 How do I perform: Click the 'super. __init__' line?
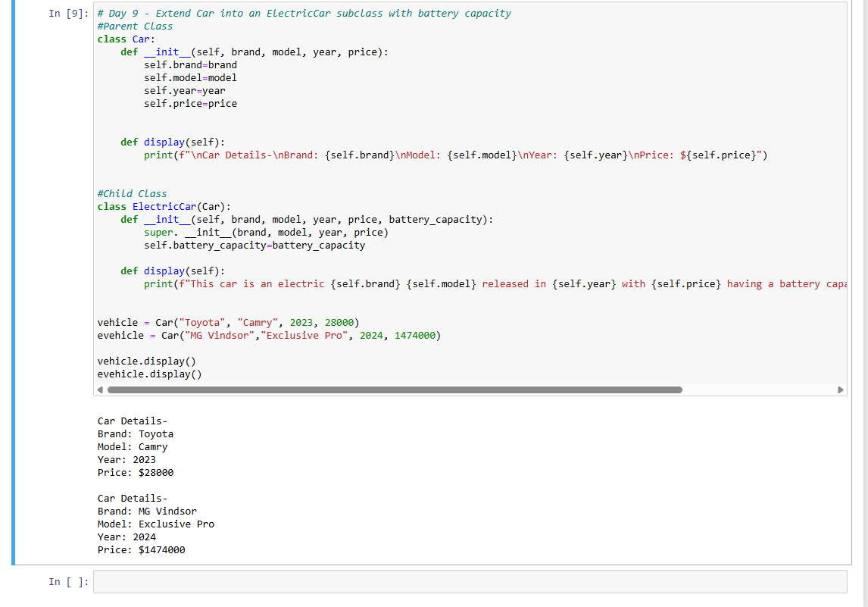[x=267, y=232]
